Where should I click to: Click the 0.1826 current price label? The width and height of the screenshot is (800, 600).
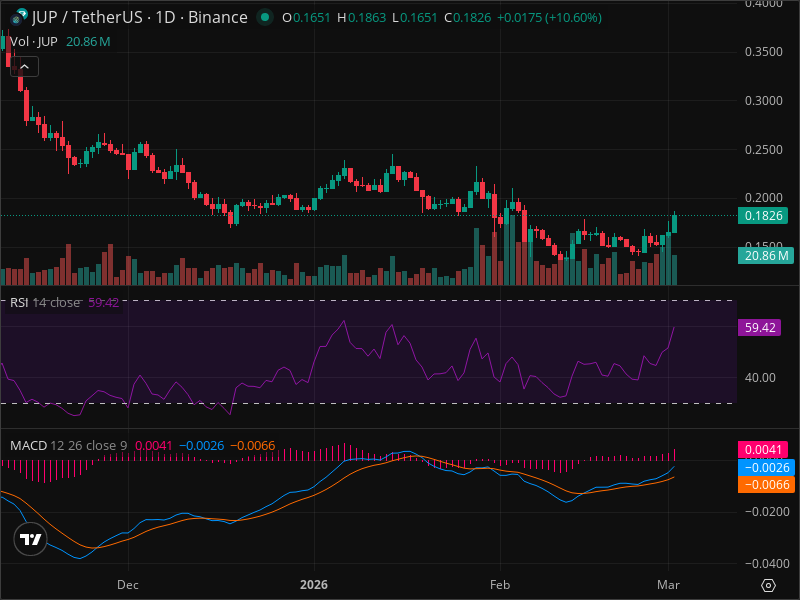[x=763, y=215]
